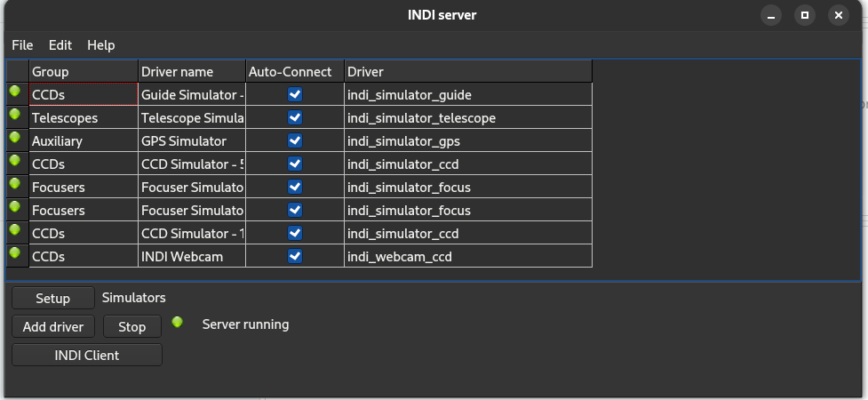Click the status light for CCD Simulator - 5
Viewport: 868px width, 400px height.
[15, 161]
